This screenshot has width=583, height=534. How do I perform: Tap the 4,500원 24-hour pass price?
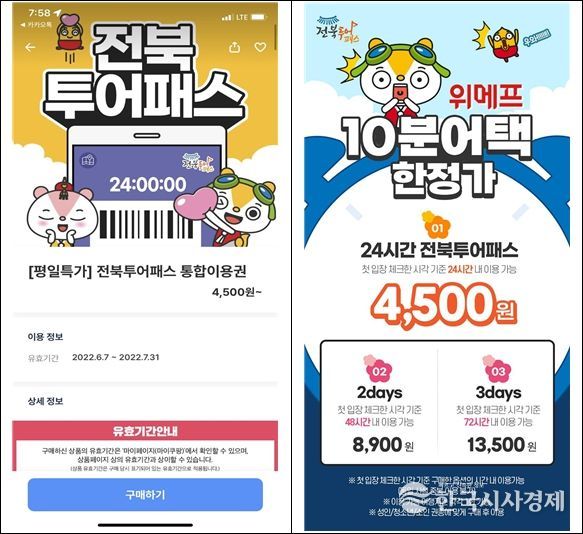point(444,307)
